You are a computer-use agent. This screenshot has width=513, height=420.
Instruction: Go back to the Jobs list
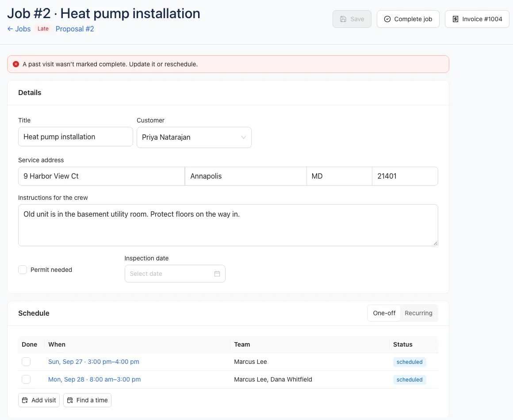[19, 29]
